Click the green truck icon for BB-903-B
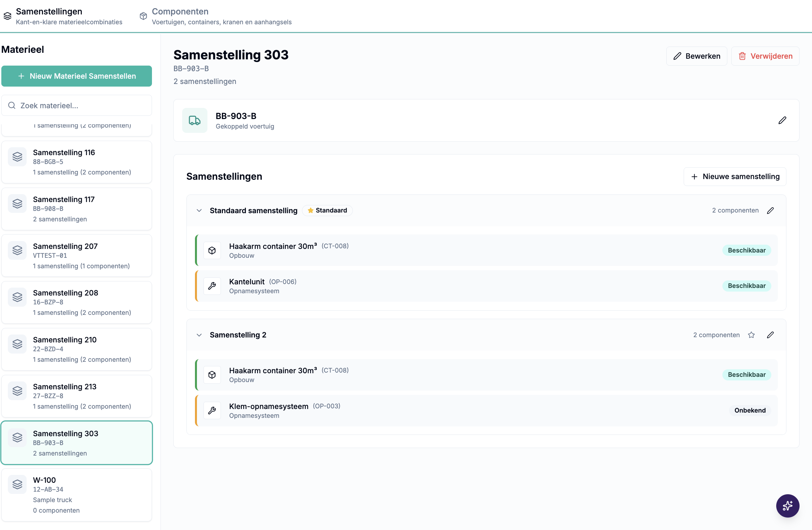Image resolution: width=812 pixels, height=530 pixels. 195,120
